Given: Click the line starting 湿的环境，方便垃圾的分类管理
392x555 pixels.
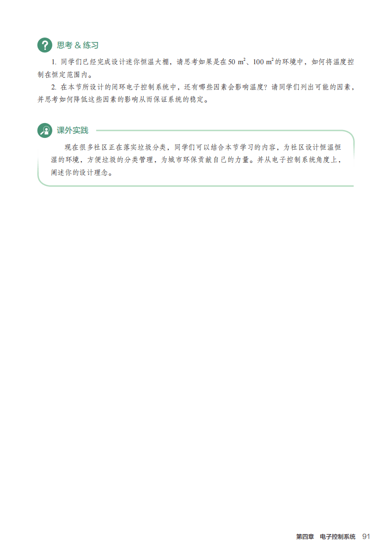Looking at the screenshot, I should (x=196, y=160).
